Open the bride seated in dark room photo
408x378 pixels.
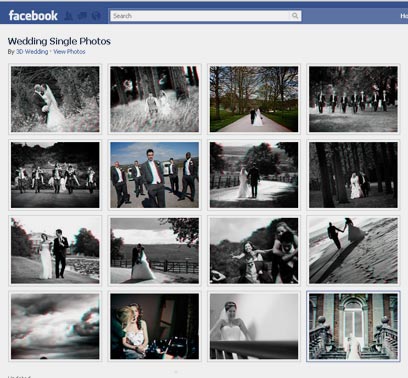(155, 326)
